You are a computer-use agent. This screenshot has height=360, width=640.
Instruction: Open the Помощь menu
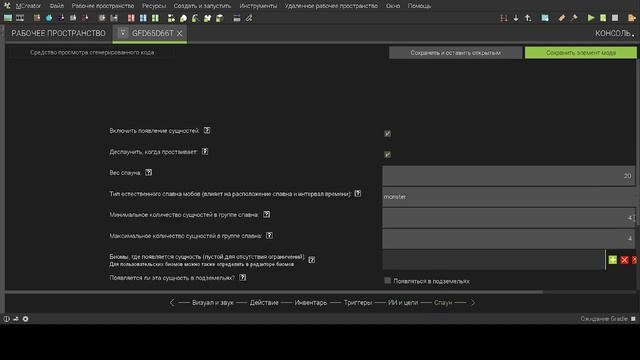pyautogui.click(x=419, y=6)
